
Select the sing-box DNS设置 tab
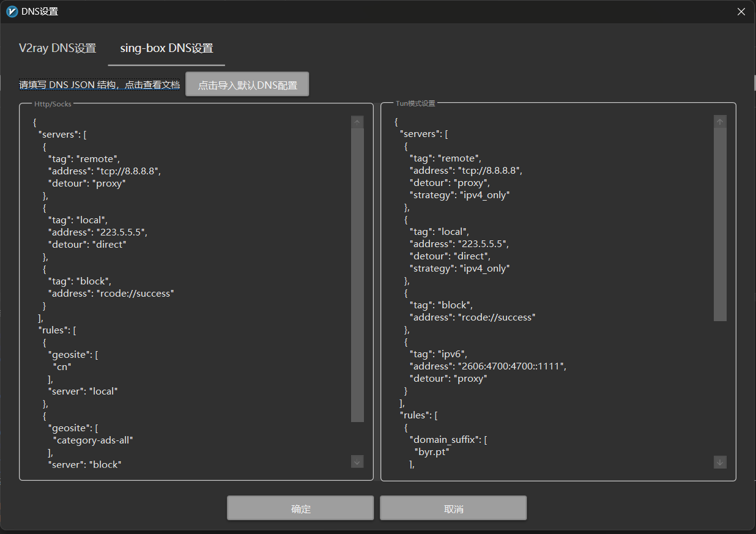[x=166, y=48]
